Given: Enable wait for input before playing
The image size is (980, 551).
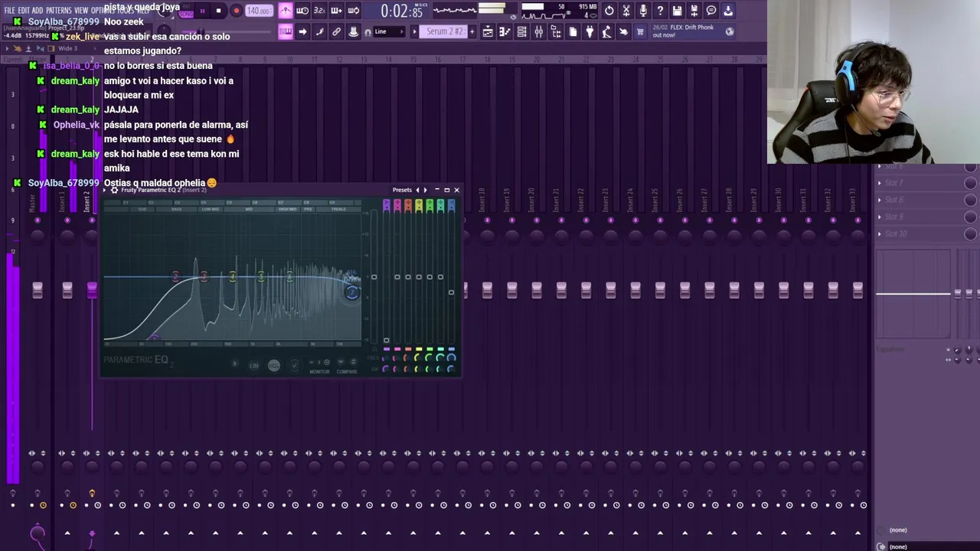Looking at the screenshot, I should (302, 11).
